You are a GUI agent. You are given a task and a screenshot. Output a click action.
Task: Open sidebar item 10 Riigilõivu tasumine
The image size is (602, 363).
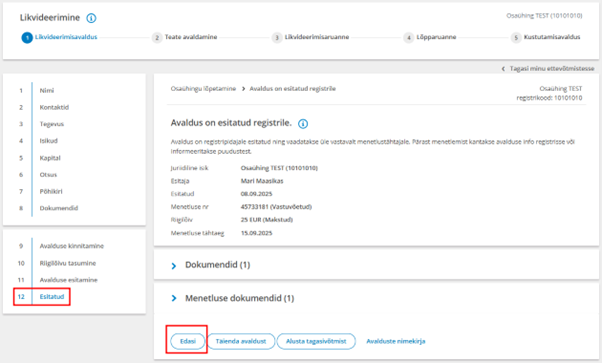click(68, 263)
